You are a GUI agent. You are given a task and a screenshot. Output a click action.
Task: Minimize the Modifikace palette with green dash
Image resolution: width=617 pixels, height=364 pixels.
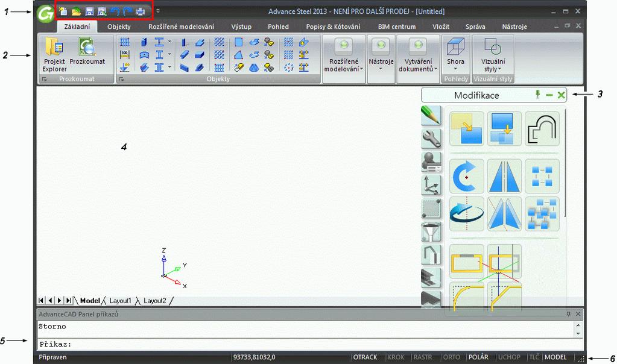pos(549,95)
